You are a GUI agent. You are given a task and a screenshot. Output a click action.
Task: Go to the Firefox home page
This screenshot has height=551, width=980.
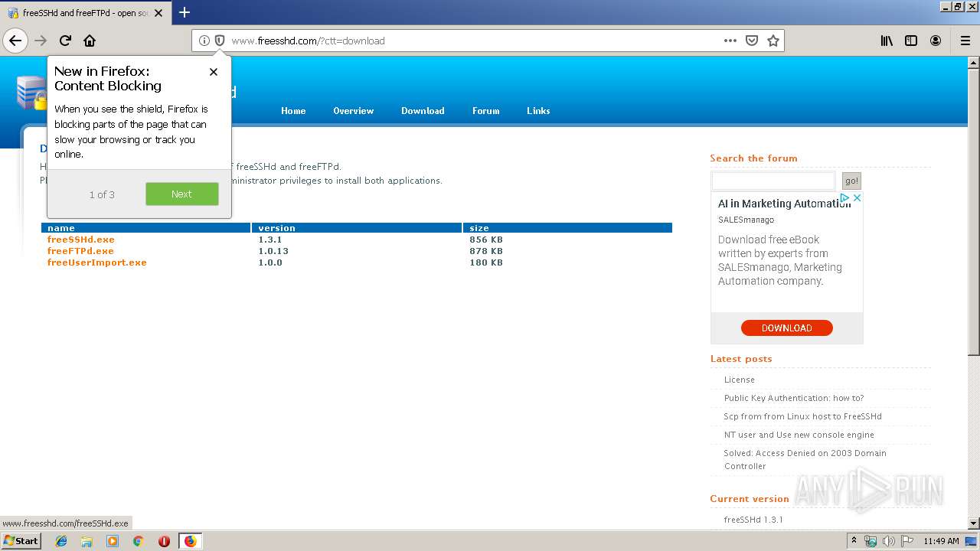[x=90, y=41]
